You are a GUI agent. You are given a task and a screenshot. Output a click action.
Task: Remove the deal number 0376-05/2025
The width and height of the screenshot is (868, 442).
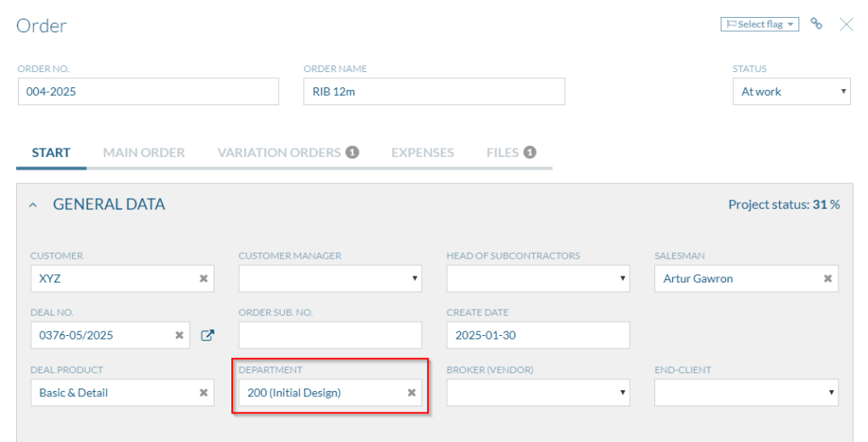[179, 335]
